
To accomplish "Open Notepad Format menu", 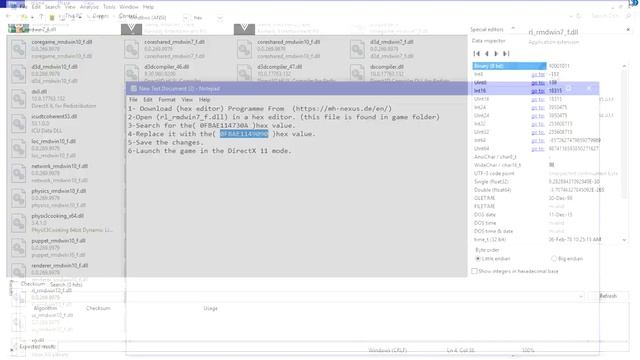I will tap(167, 100).
